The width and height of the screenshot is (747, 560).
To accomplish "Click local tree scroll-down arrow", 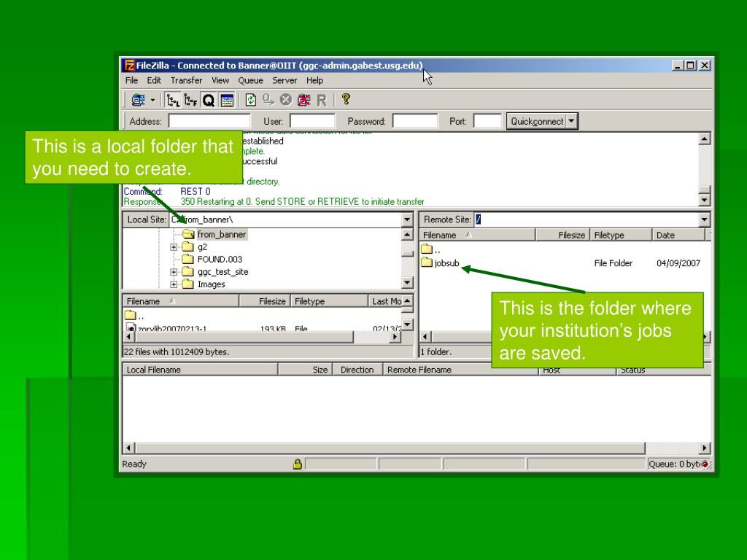I will (x=407, y=282).
